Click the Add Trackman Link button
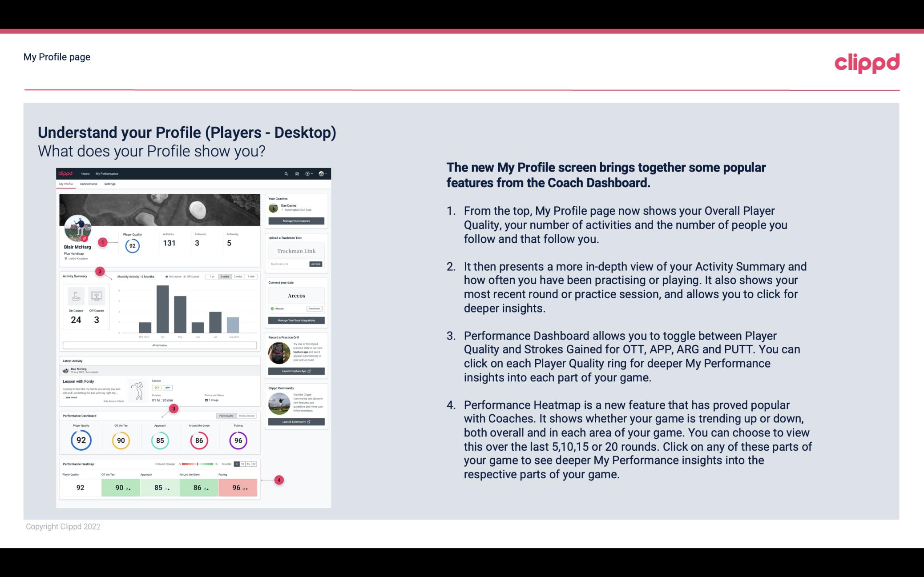The image size is (924, 577). (316, 264)
